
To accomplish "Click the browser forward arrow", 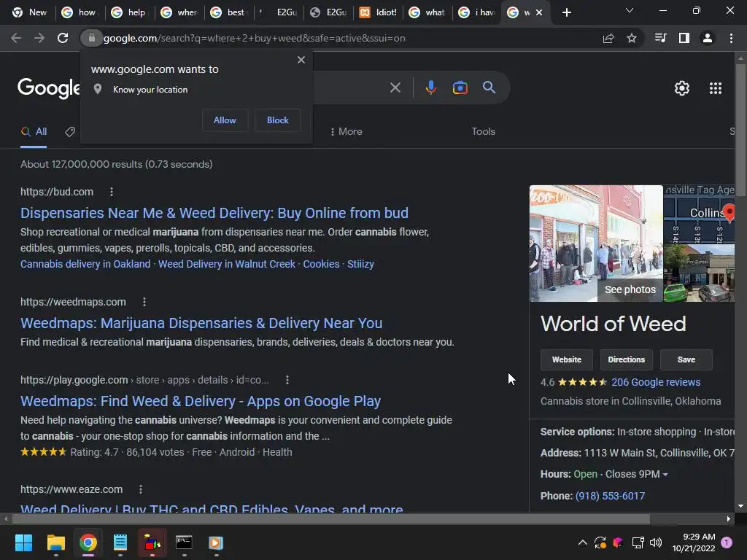I will click(39, 38).
